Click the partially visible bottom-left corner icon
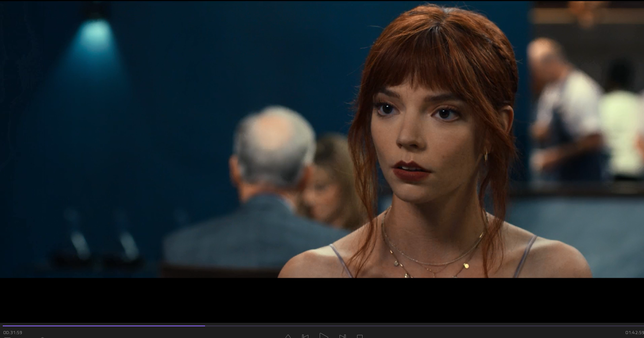Viewport: 644px width, 338px height. 7,337
